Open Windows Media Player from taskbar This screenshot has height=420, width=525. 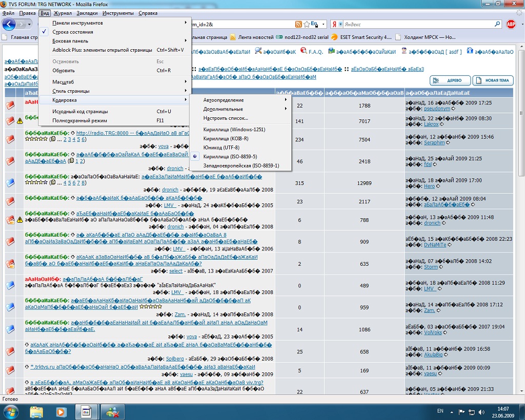tap(61, 411)
